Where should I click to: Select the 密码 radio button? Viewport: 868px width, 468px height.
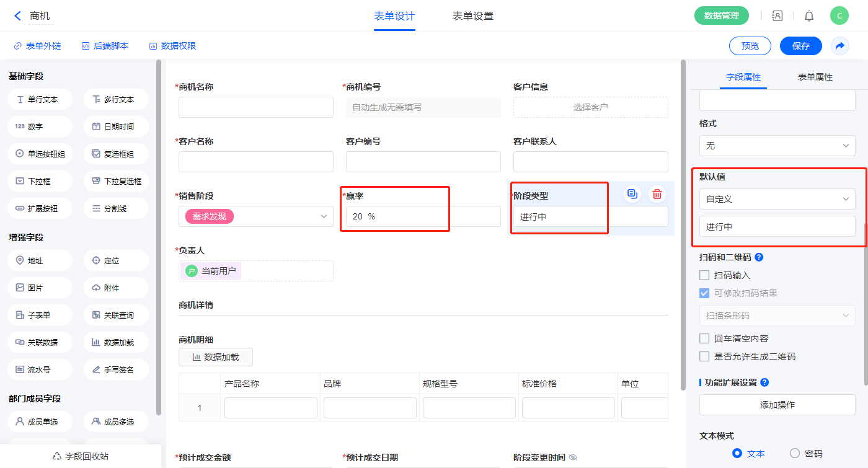(795, 453)
